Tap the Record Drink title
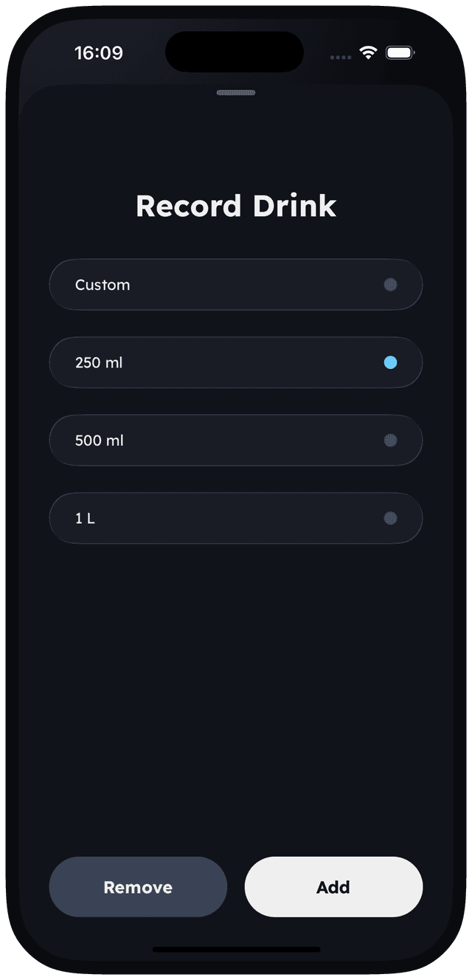Viewport: 472px width, 980px height. (236, 206)
